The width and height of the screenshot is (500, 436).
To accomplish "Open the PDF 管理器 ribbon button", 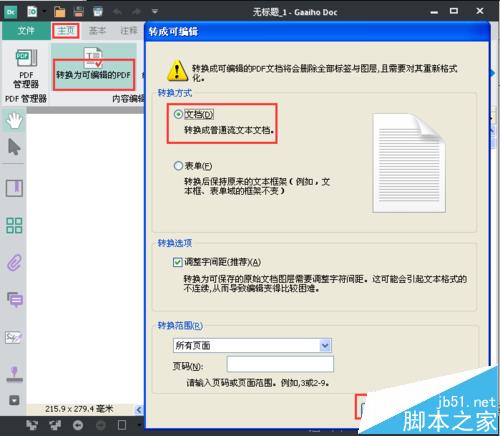I will [x=26, y=69].
